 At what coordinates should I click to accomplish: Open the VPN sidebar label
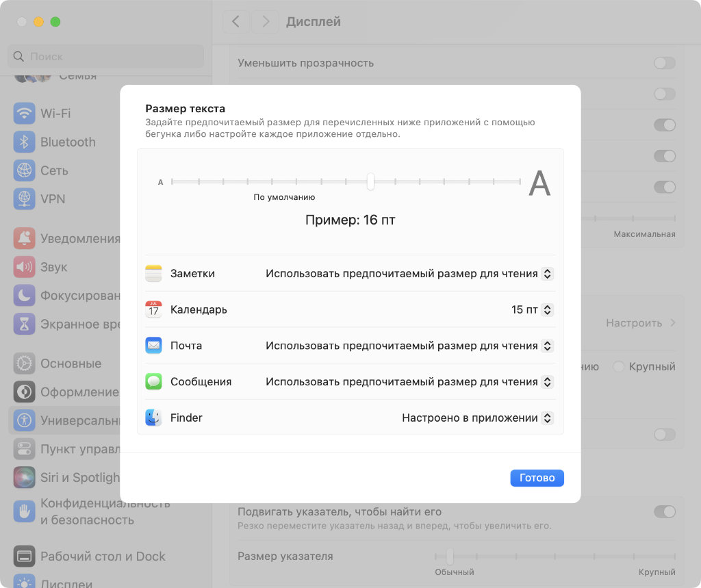pos(53,199)
